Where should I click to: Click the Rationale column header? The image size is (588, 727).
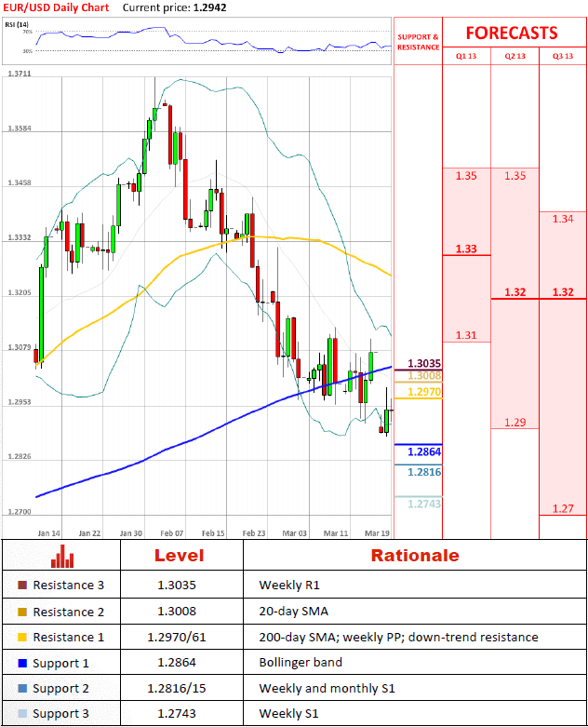(415, 556)
